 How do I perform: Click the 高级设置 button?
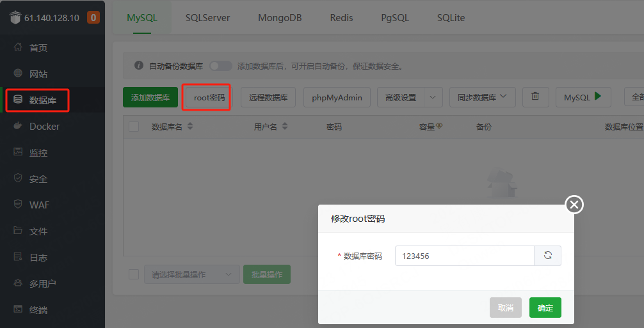click(401, 97)
